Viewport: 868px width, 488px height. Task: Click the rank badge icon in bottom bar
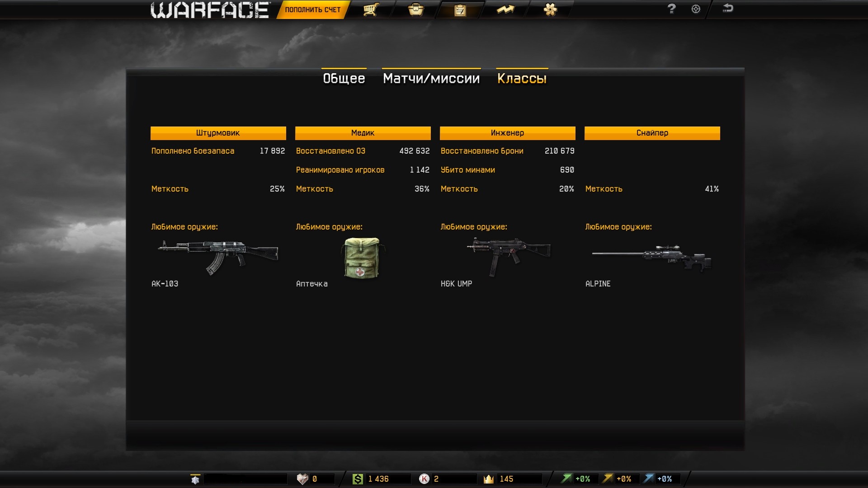click(x=195, y=479)
